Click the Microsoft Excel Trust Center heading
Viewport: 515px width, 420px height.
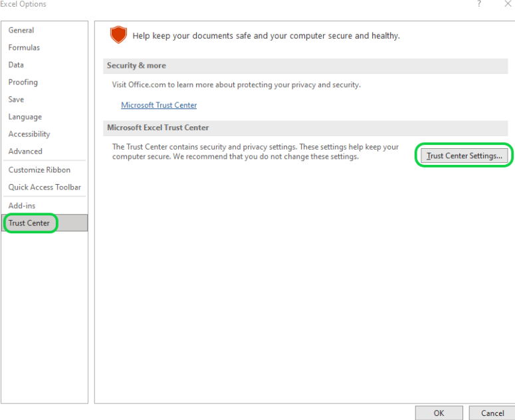157,128
